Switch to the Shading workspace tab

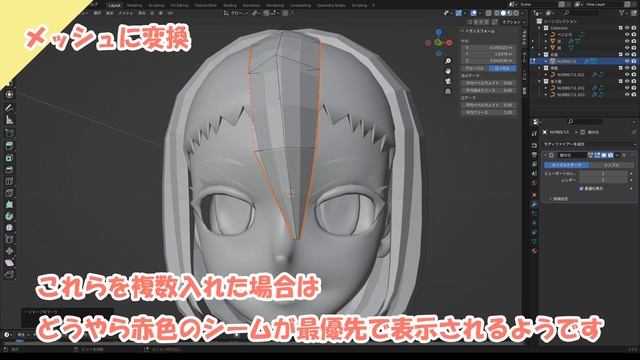[230, 5]
